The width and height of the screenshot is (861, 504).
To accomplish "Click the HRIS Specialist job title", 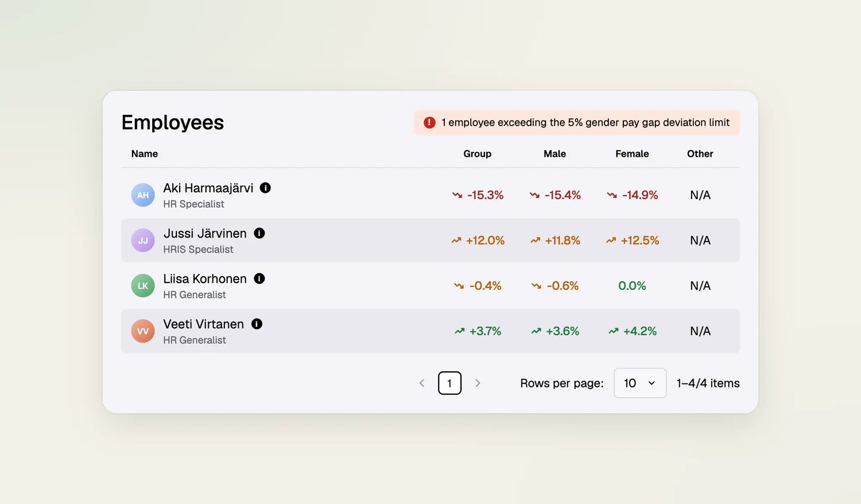I will click(x=198, y=249).
